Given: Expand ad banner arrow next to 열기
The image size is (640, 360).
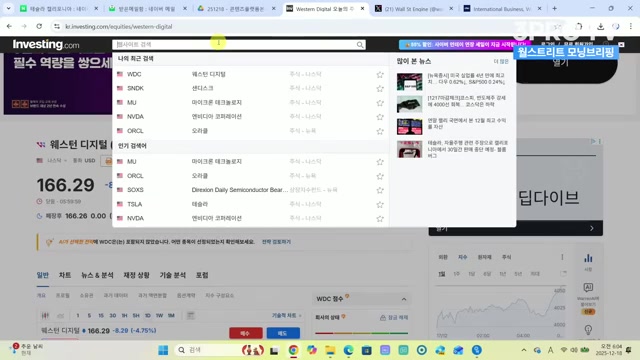Looking at the screenshot, I should [592, 228].
